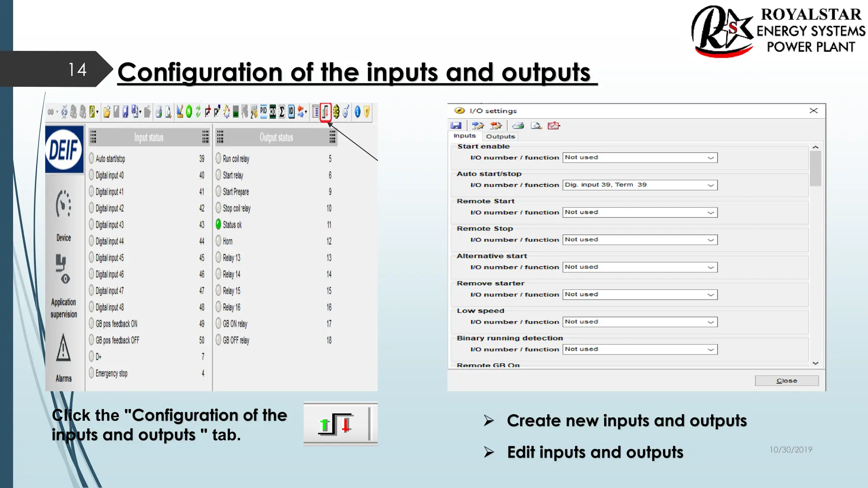Expand the Start enable function dropdown
Viewport: 868px width, 488px height.
[x=711, y=158]
